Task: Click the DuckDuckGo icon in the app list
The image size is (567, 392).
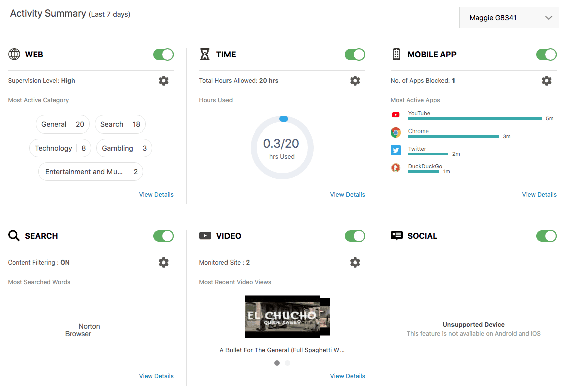Action: point(396,167)
